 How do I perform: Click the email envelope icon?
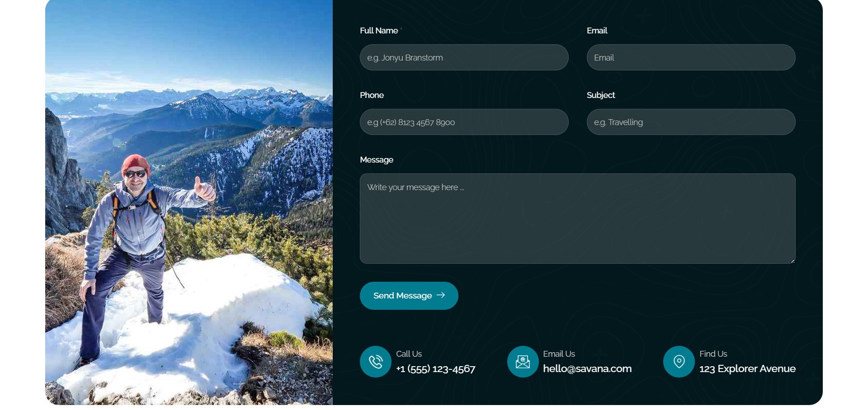(523, 362)
